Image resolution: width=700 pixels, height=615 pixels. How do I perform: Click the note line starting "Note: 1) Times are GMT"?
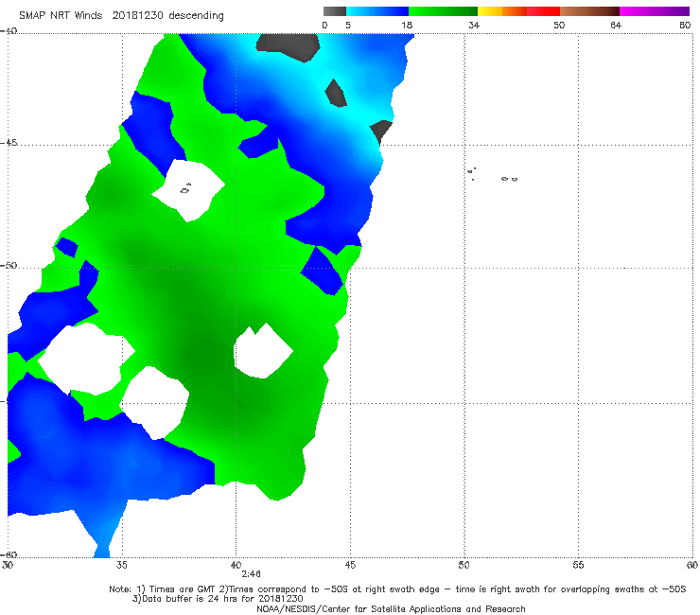point(397,589)
